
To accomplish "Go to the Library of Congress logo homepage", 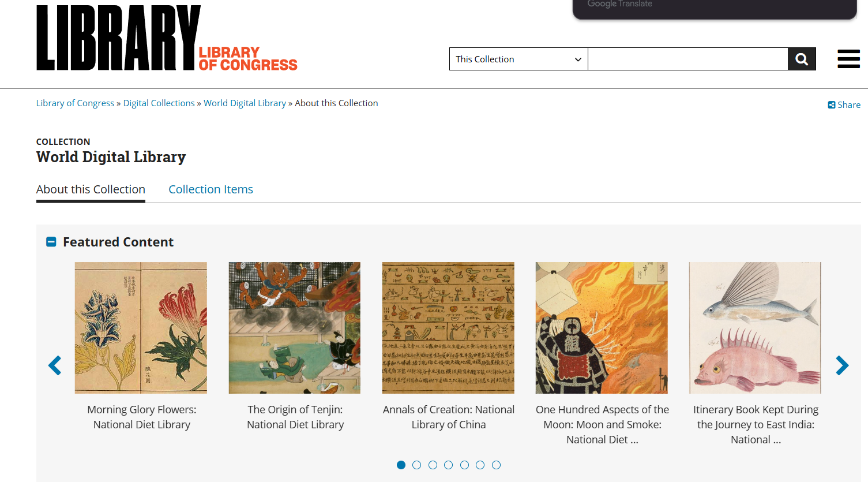I will pyautogui.click(x=167, y=39).
